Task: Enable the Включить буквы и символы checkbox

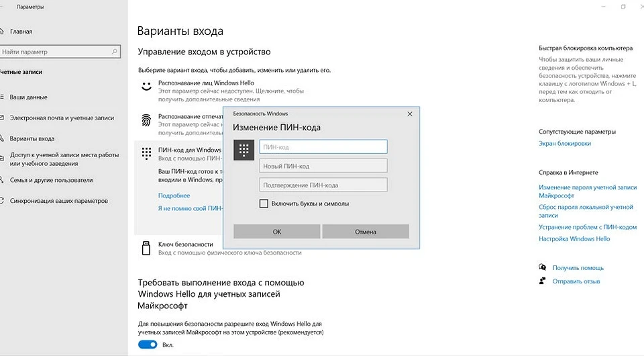Action: click(264, 204)
